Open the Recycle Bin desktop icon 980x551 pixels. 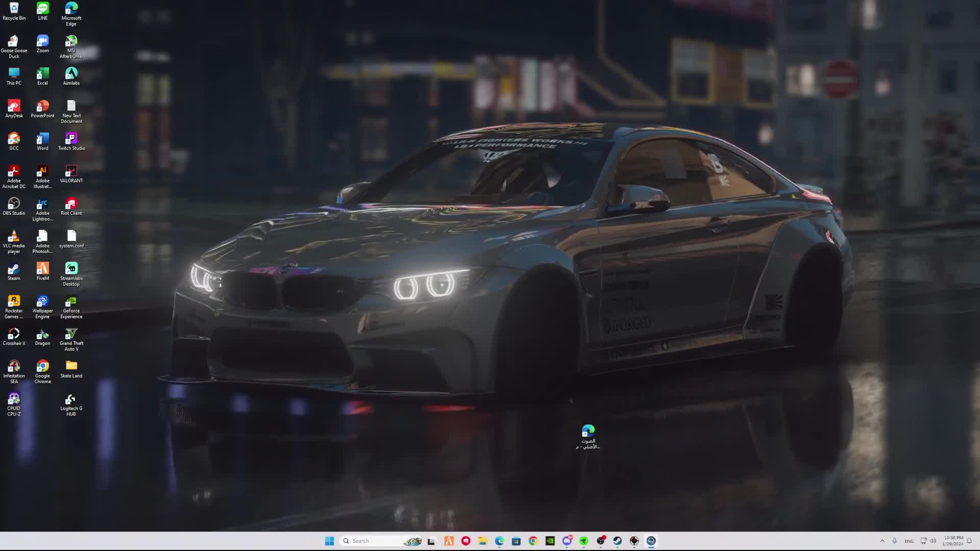tap(14, 12)
